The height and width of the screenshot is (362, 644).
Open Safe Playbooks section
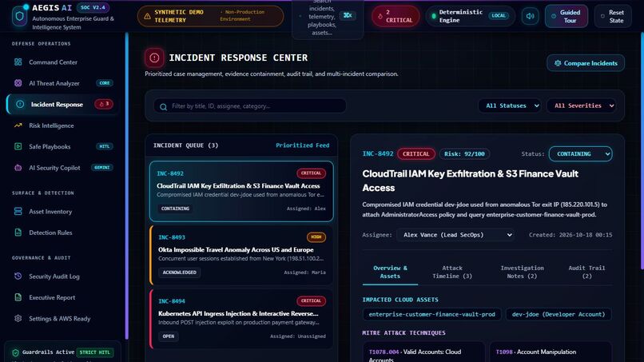pyautogui.click(x=62, y=146)
